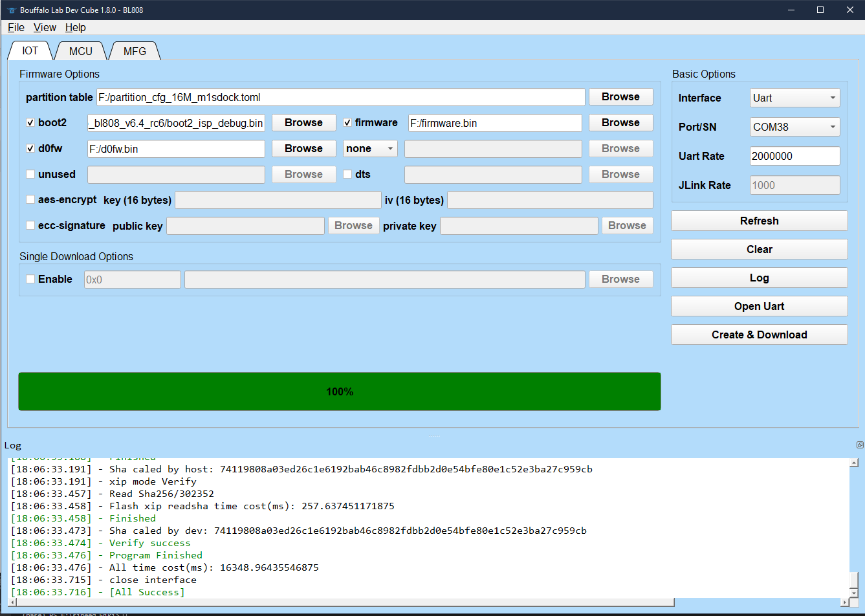
Task: Click the Log button
Action: [x=759, y=278]
